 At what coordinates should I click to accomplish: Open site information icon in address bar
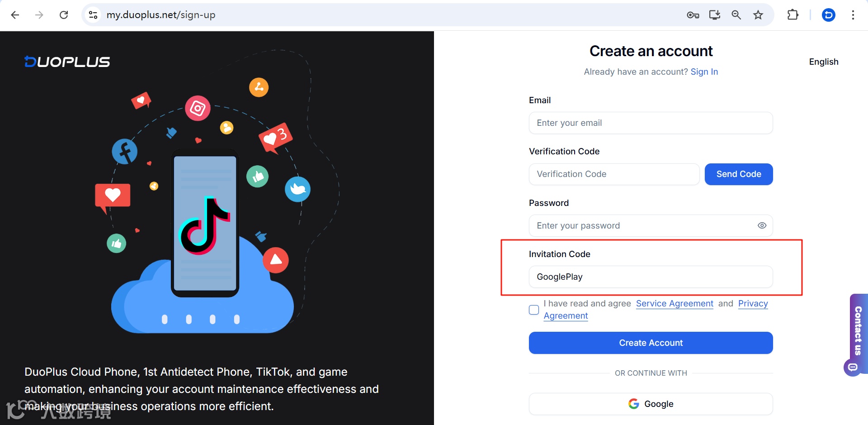(93, 15)
